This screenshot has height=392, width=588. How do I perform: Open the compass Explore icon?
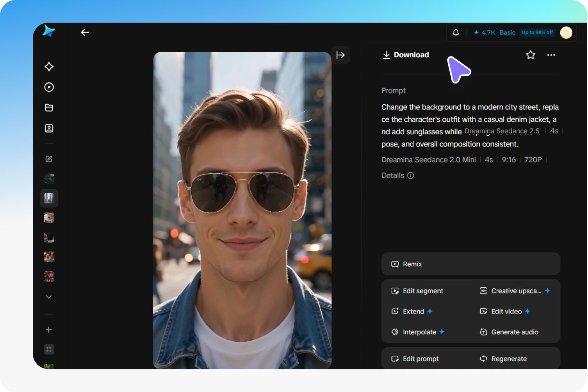point(49,87)
